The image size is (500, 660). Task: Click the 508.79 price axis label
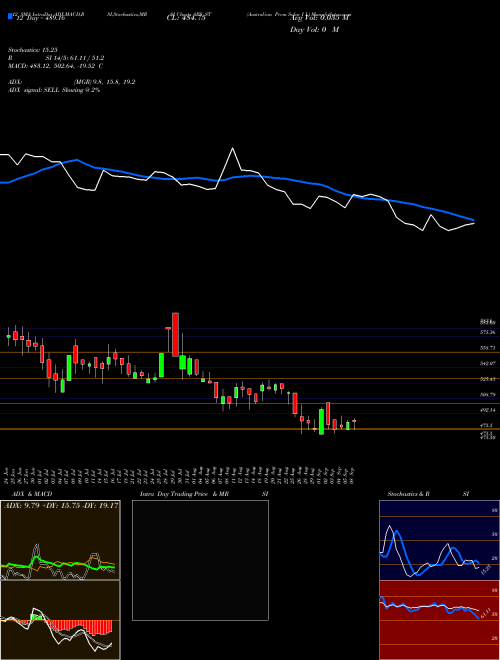487,395
